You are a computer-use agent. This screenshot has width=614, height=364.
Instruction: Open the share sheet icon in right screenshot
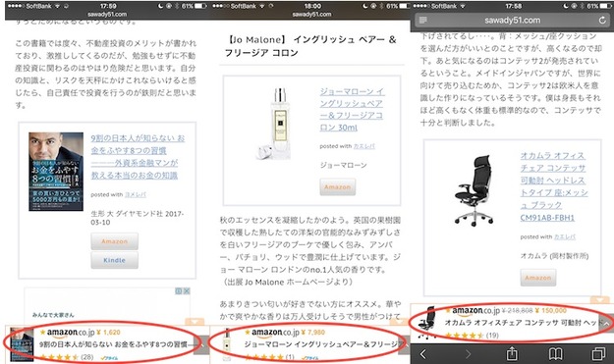(x=512, y=354)
